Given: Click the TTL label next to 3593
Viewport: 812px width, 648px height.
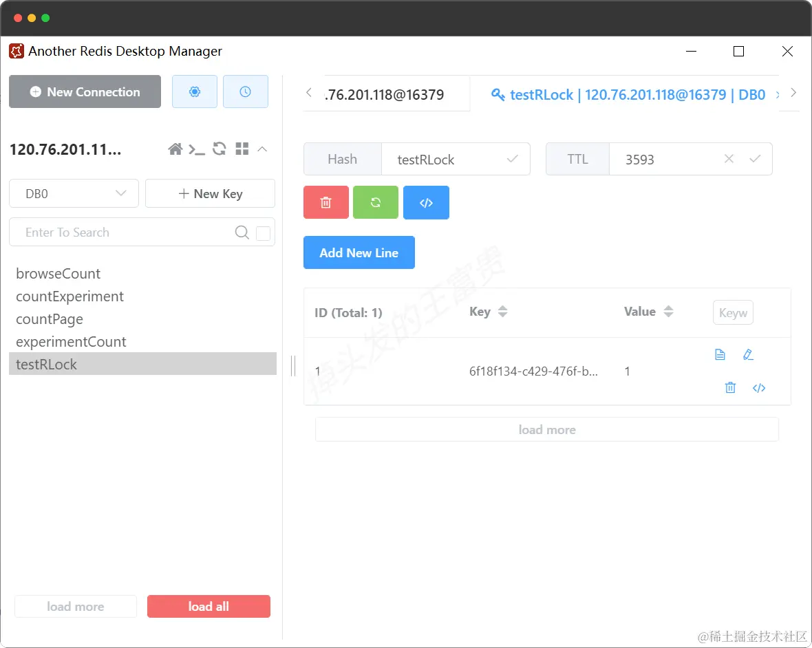Looking at the screenshot, I should point(577,159).
